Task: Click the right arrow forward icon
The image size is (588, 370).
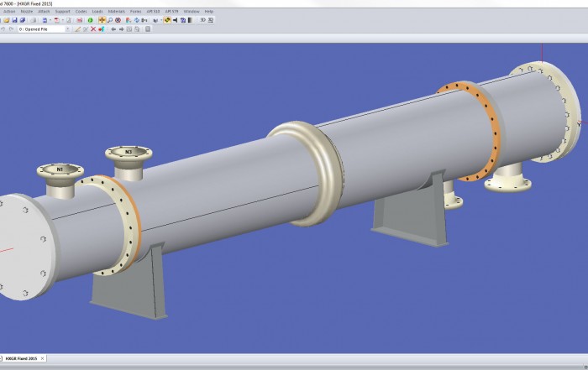Action: coord(121,29)
